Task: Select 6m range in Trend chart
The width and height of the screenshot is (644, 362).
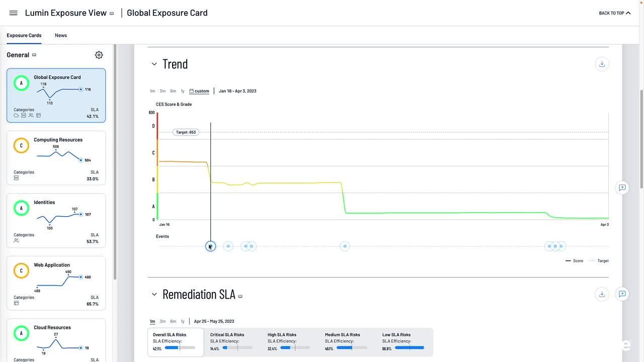Action: coord(173,91)
